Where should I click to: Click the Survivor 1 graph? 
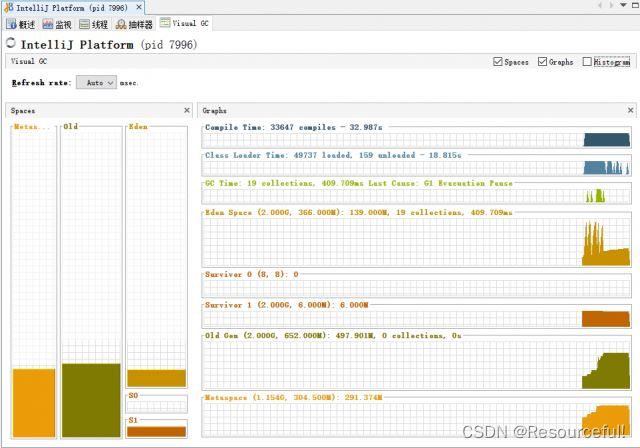[416, 319]
